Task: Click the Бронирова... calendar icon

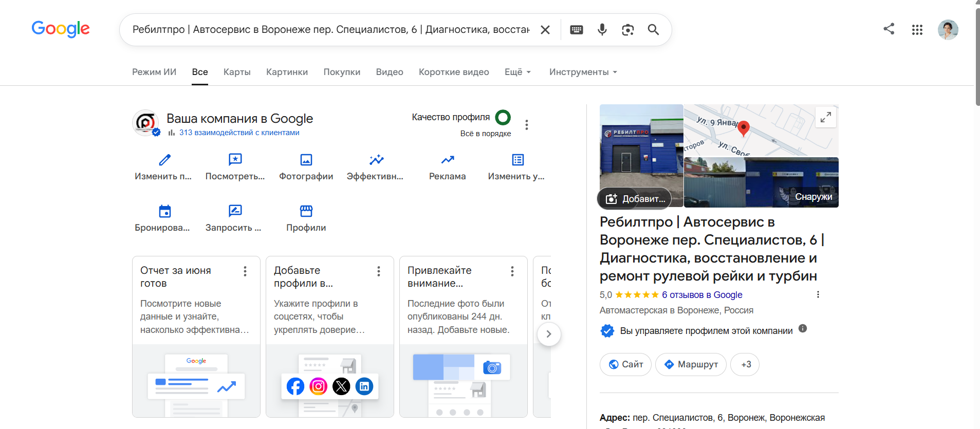Action: [x=164, y=211]
